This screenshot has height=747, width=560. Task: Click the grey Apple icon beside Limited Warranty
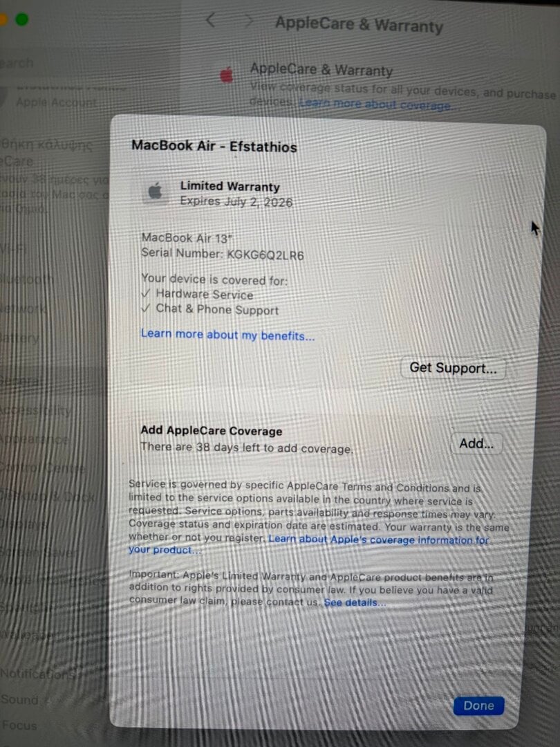coord(155,192)
